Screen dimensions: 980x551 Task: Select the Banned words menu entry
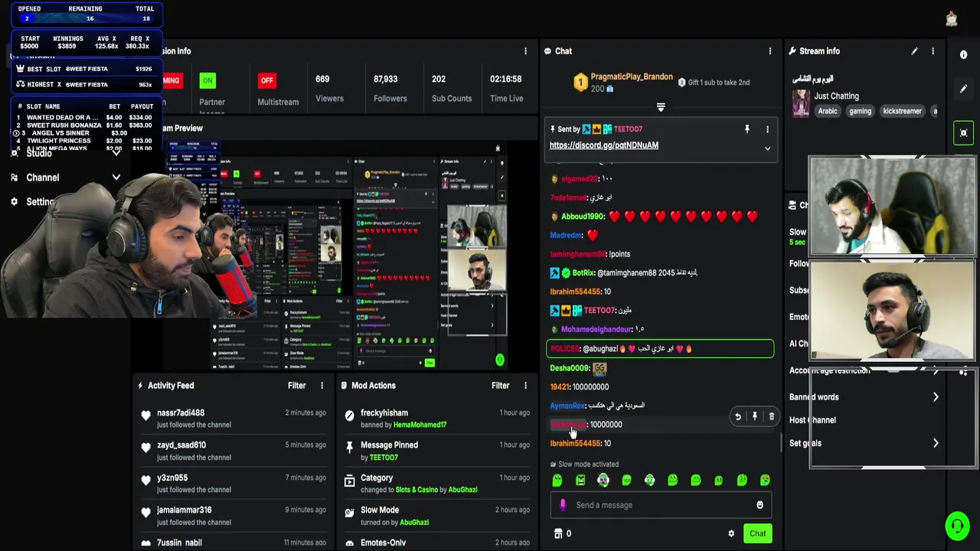[814, 397]
